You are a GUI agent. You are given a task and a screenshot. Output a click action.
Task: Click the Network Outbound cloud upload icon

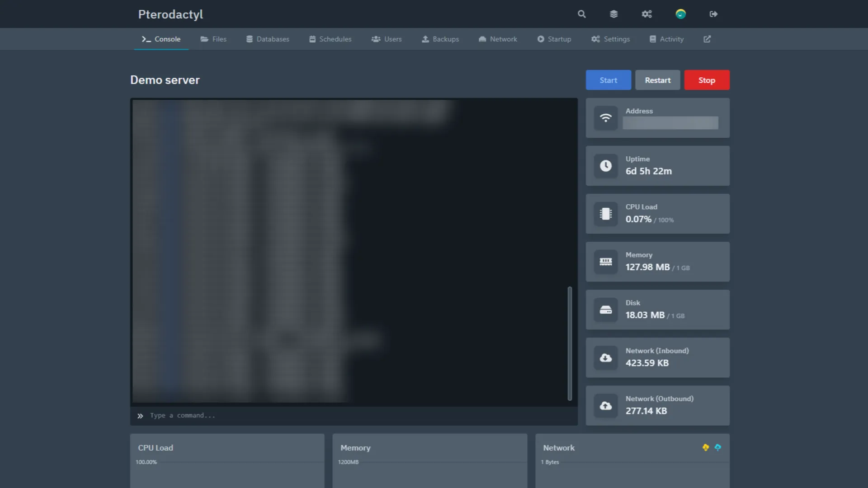pos(606,405)
